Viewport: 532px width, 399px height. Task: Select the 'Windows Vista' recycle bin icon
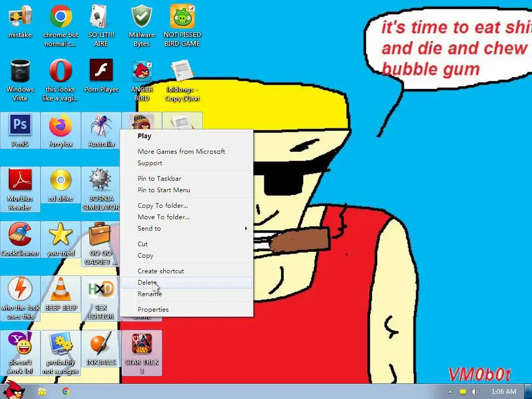click(20, 80)
